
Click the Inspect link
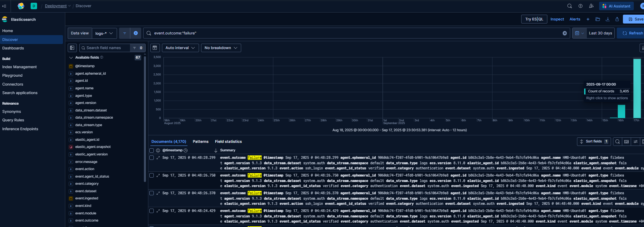point(557,19)
